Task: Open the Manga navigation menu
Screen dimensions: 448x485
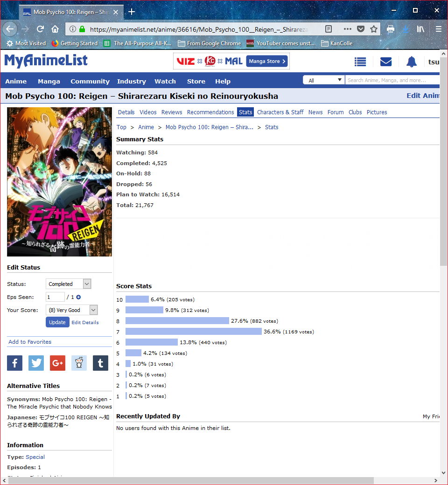Action: [x=49, y=81]
